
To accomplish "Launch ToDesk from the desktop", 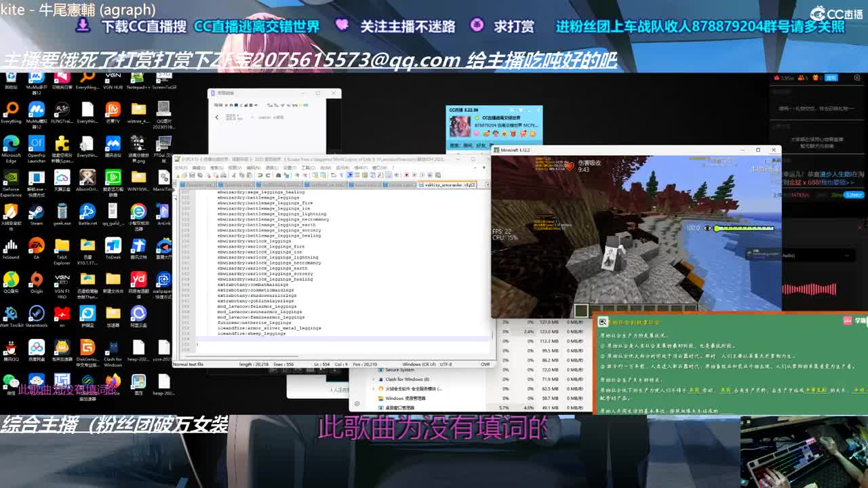I will [x=113, y=248].
